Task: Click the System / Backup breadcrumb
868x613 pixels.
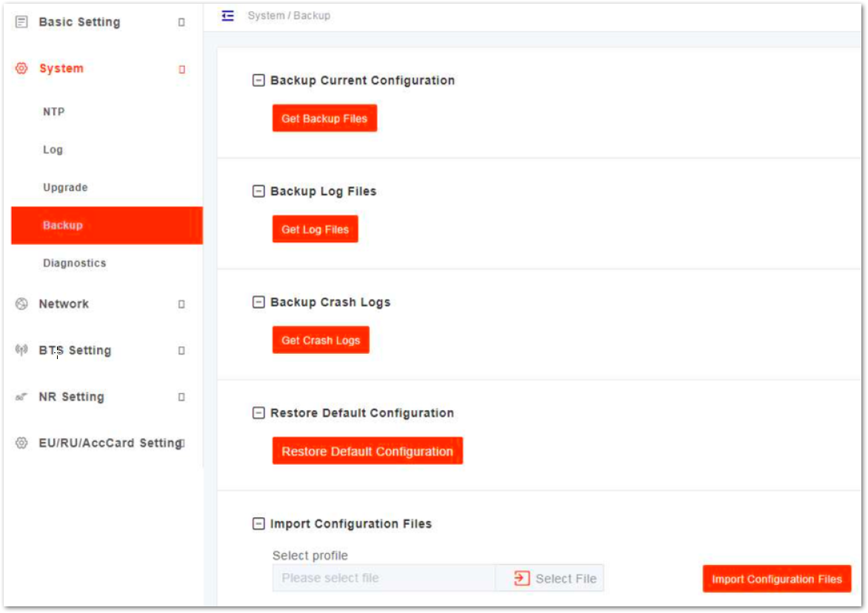Action: click(x=289, y=16)
